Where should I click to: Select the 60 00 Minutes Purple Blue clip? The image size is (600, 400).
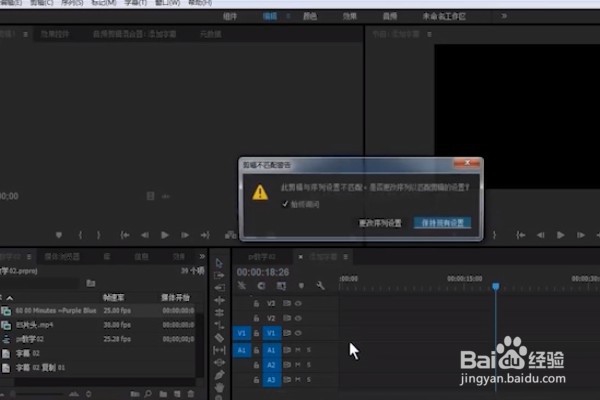point(56,311)
